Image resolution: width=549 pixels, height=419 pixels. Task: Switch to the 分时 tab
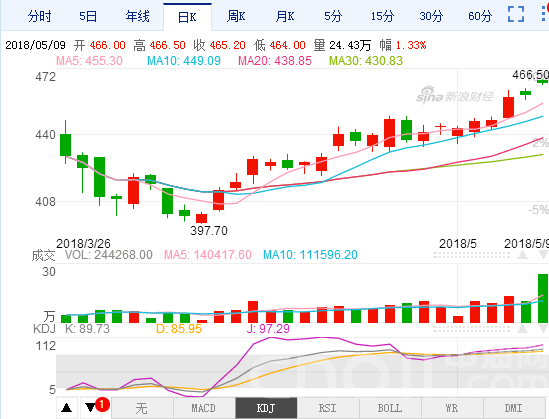pos(40,16)
